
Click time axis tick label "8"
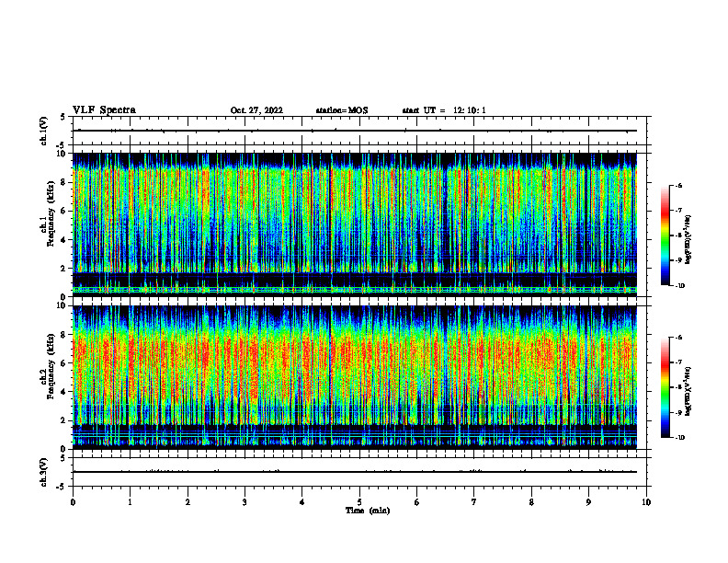531,502
